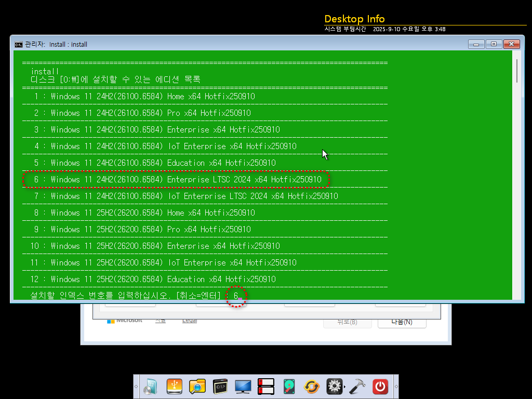Viewport: 532px width, 399px height.
Task: Click row 8 Windows 11 25H2 Home
Action: pos(144,212)
